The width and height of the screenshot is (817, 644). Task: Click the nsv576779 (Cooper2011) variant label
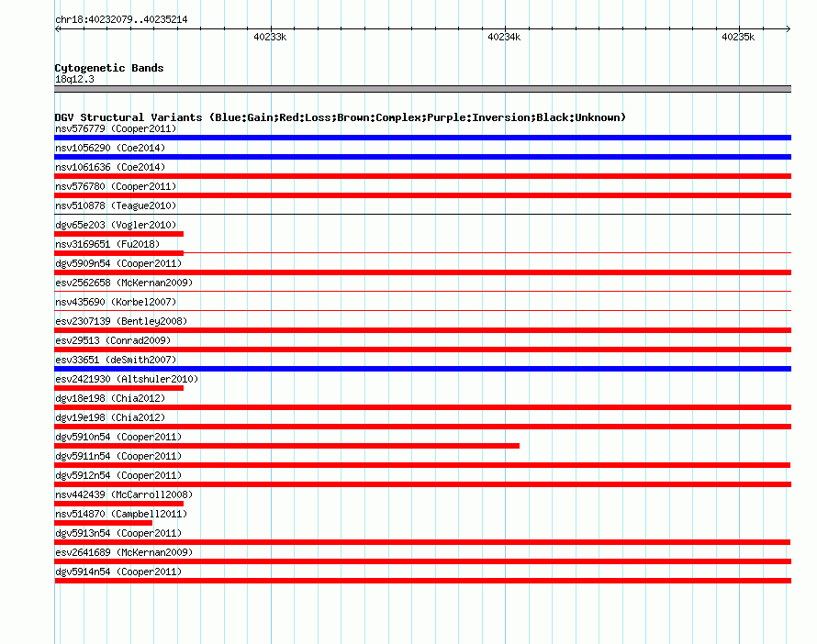pos(116,128)
